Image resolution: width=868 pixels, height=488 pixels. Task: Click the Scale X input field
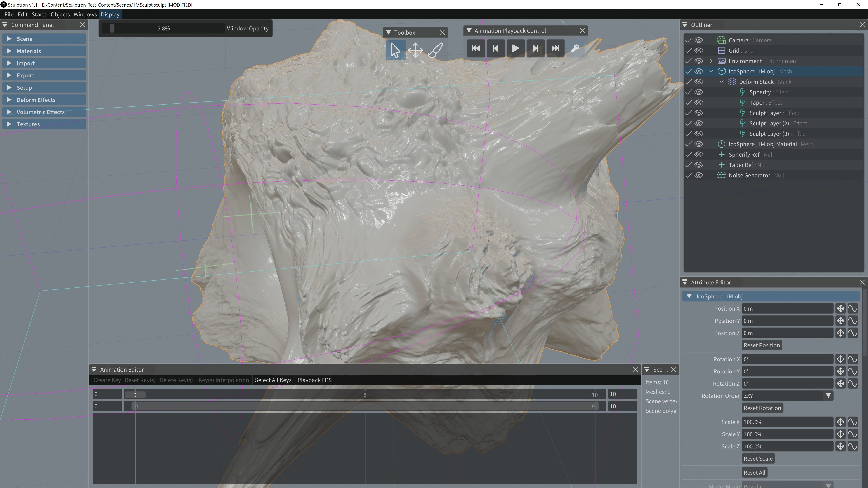[x=788, y=422]
